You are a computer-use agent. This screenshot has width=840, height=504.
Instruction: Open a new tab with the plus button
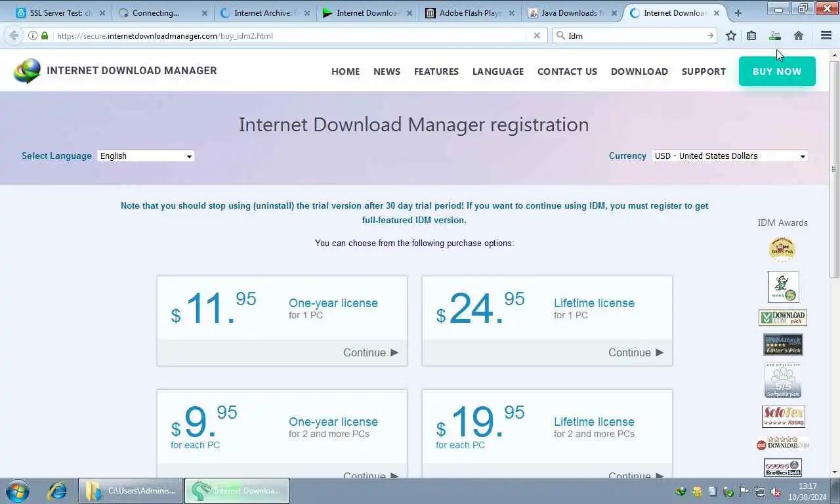(x=738, y=12)
